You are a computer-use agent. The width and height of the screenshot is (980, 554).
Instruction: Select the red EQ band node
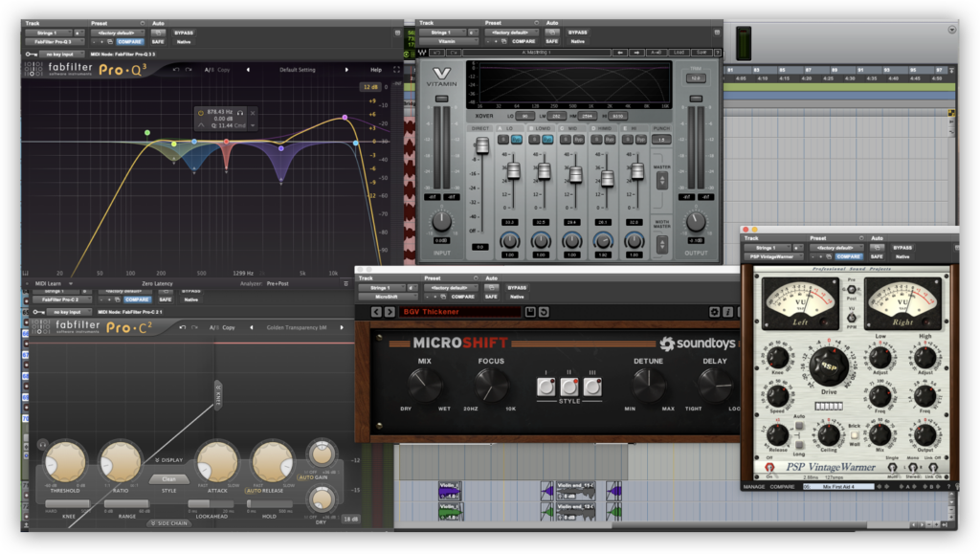point(226,143)
